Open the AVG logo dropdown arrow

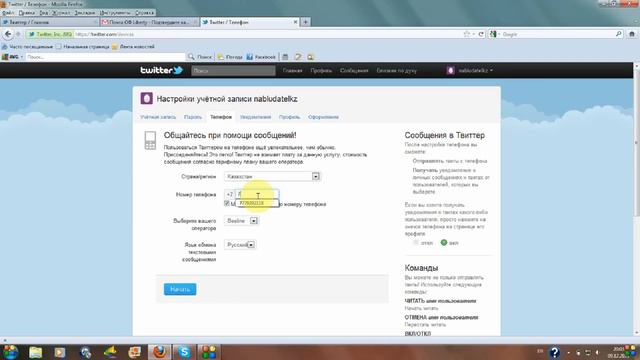click(x=22, y=57)
